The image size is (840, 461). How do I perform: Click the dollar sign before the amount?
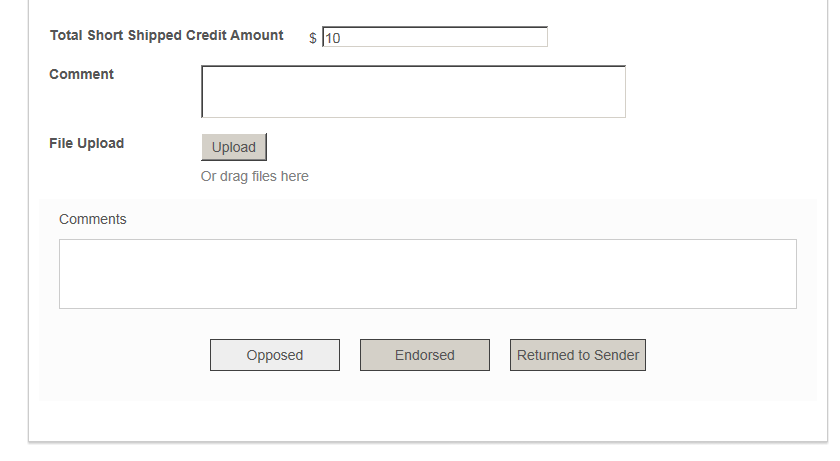point(313,38)
